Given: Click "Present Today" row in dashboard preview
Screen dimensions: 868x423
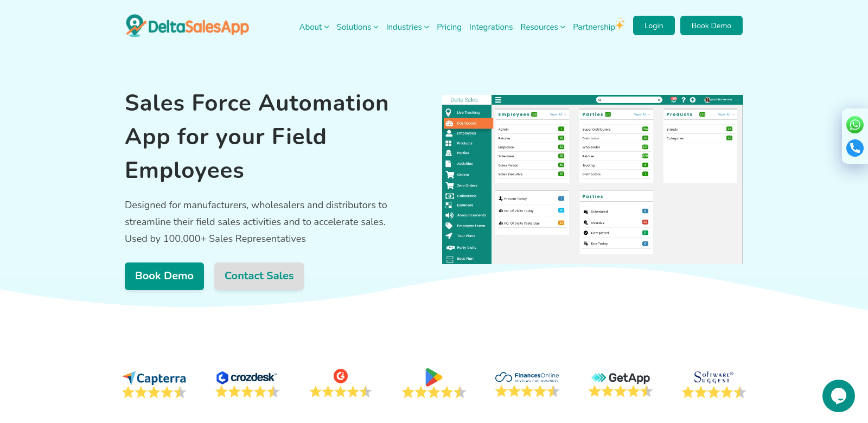Looking at the screenshot, I should (532, 198).
